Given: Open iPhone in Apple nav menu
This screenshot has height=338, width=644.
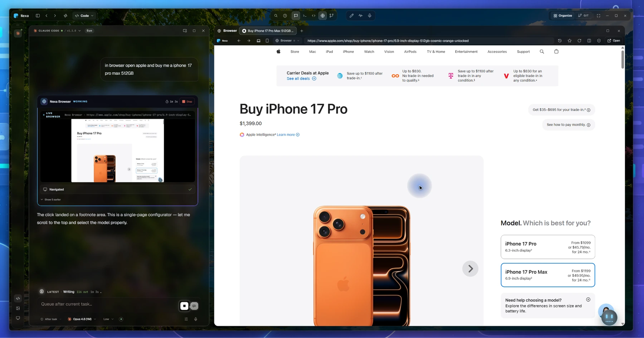Looking at the screenshot, I should click(x=348, y=52).
